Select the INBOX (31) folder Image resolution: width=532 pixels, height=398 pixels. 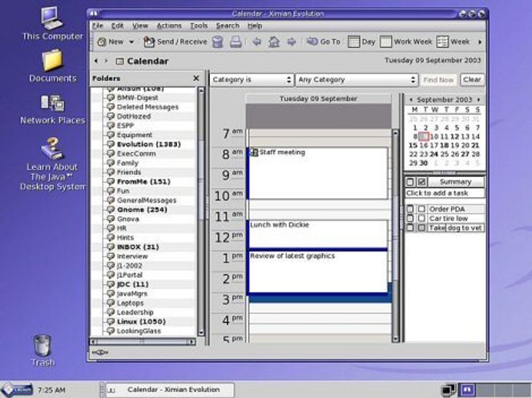coord(138,247)
